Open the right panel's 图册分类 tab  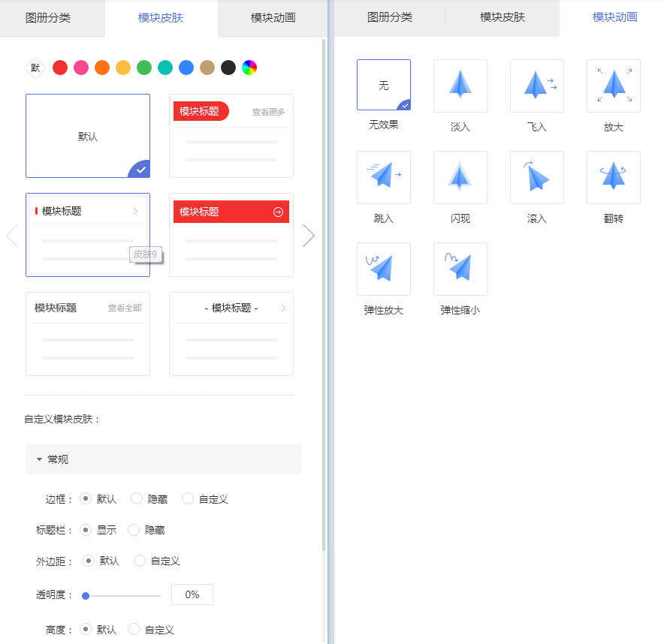click(x=390, y=17)
